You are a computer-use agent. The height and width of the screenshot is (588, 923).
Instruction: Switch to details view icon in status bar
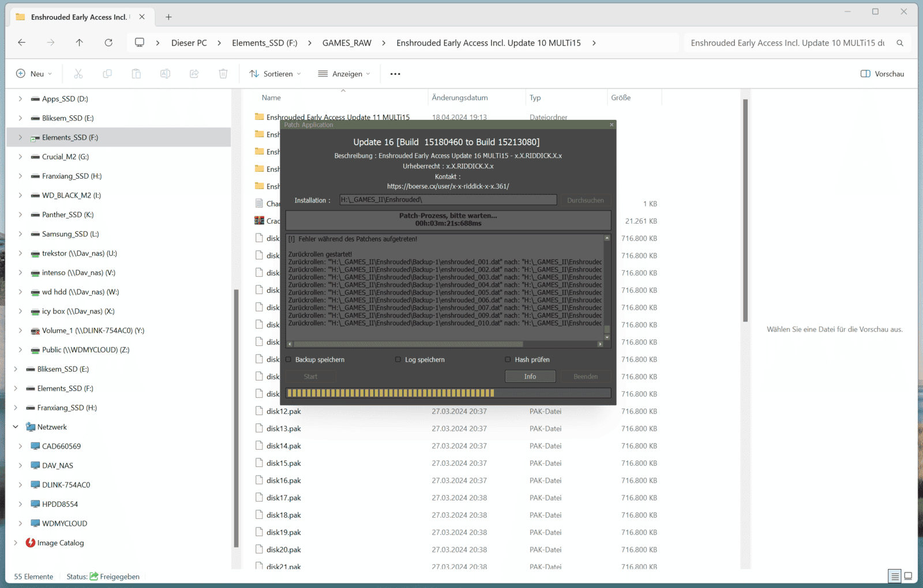point(895,576)
